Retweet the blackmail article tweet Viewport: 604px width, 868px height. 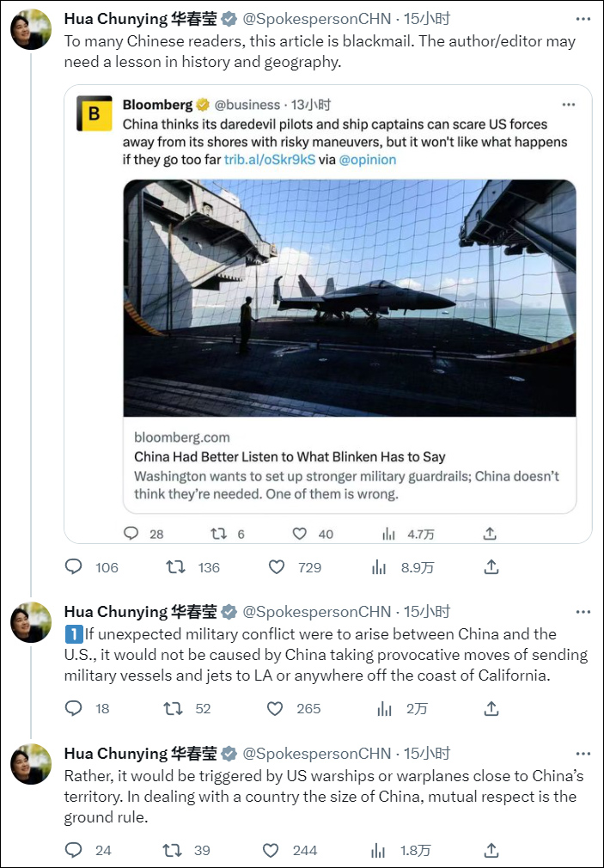click(x=175, y=567)
